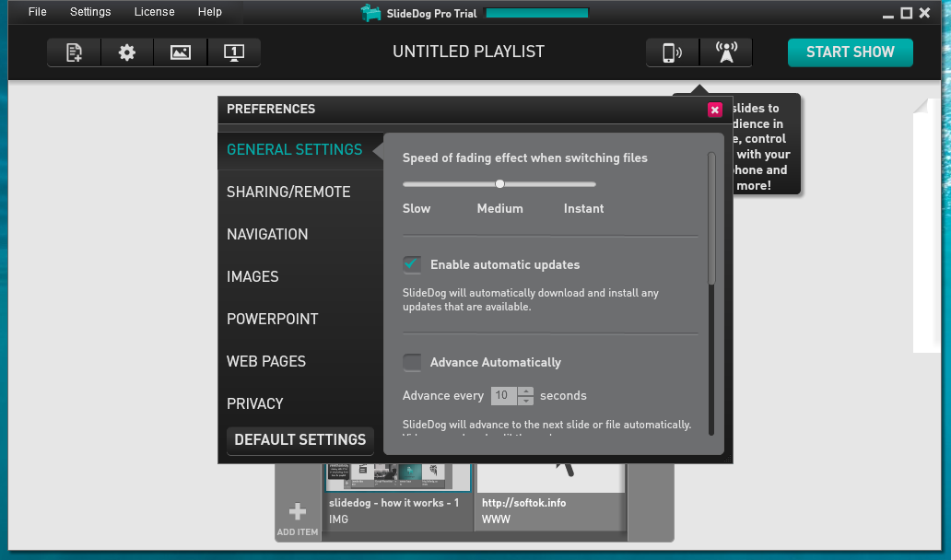Open the License menu

[x=154, y=12]
